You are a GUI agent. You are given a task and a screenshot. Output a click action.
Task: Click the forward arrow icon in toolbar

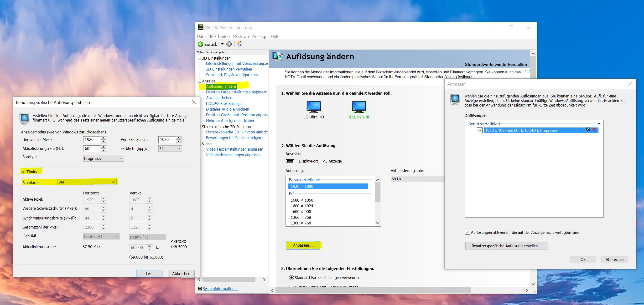229,44
